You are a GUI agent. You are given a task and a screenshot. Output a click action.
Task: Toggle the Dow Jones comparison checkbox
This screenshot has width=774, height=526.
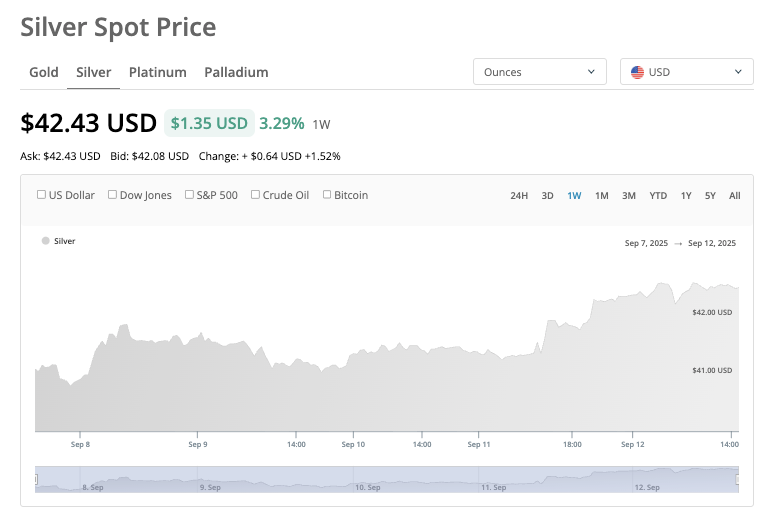click(x=112, y=195)
